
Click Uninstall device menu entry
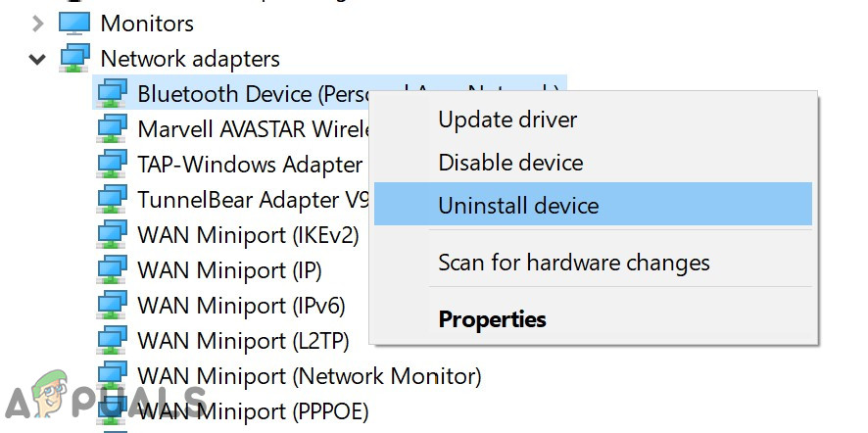518,206
